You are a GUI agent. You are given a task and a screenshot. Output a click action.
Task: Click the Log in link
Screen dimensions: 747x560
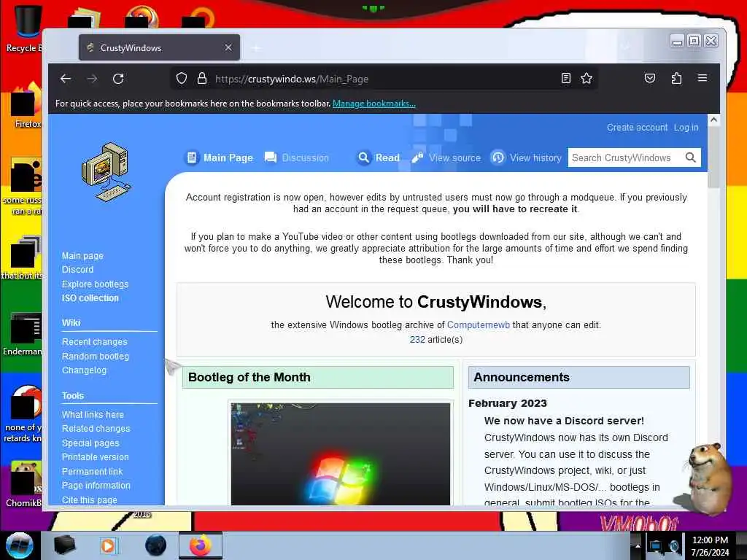686,128
